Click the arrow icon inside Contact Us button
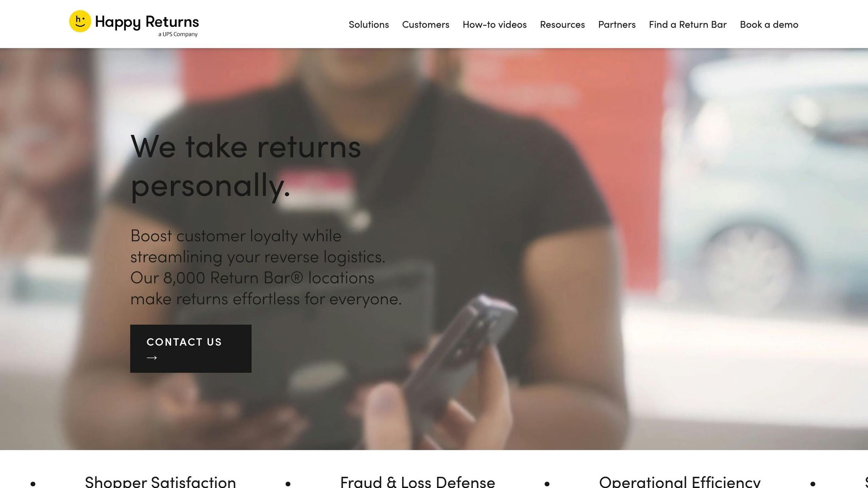Image resolution: width=868 pixels, height=488 pixels. click(x=152, y=358)
